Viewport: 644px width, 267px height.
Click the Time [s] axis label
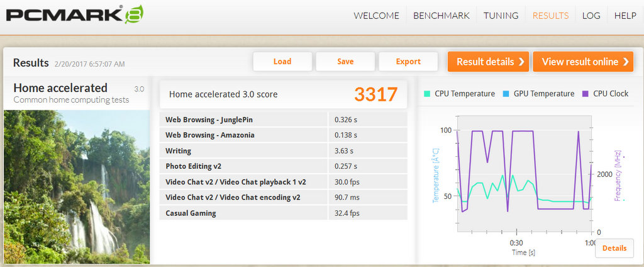point(523,252)
